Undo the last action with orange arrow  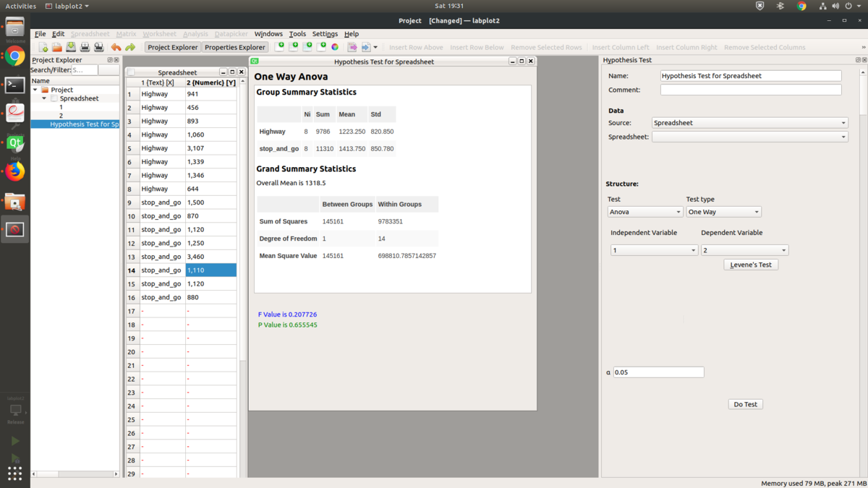[116, 48]
